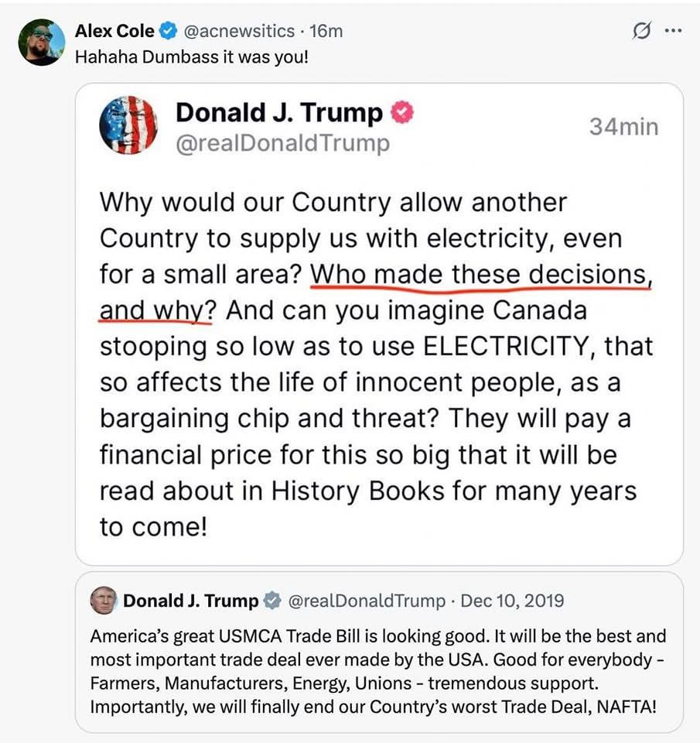Image resolution: width=700 pixels, height=743 pixels.
Task: Open the three-dot more options menu
Action: 673,31
